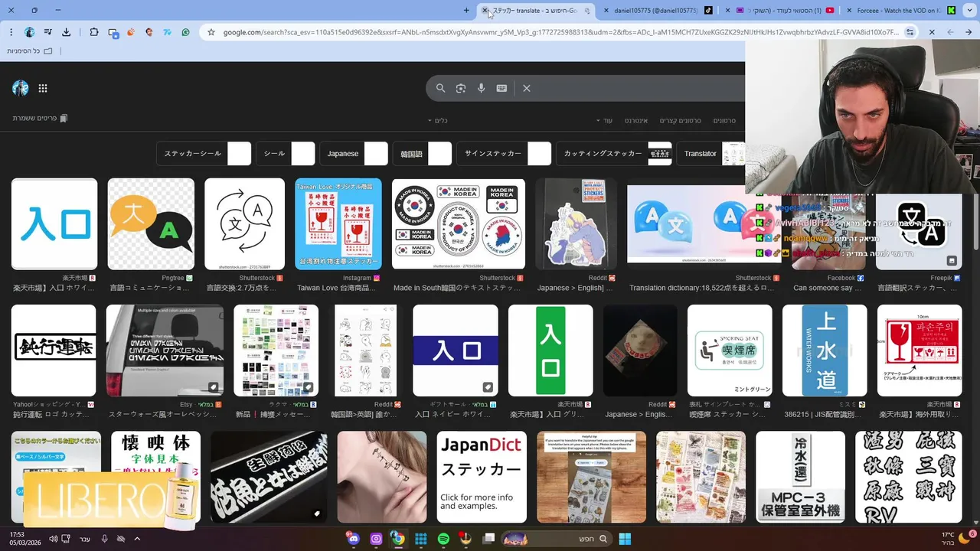Clear the search box with X

click(x=527, y=88)
